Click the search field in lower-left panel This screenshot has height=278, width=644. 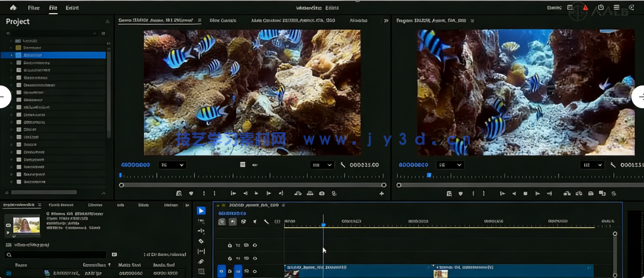[55, 255]
